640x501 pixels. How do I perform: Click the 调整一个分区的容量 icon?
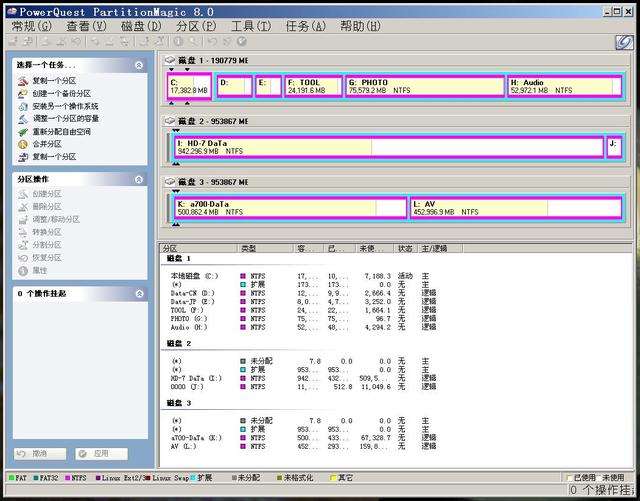23,119
